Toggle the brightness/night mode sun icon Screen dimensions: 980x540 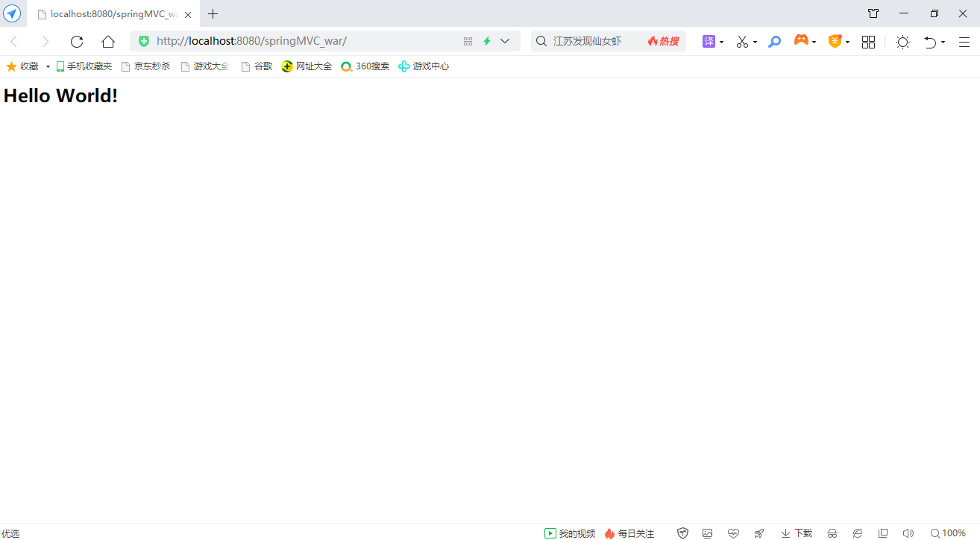(x=902, y=42)
